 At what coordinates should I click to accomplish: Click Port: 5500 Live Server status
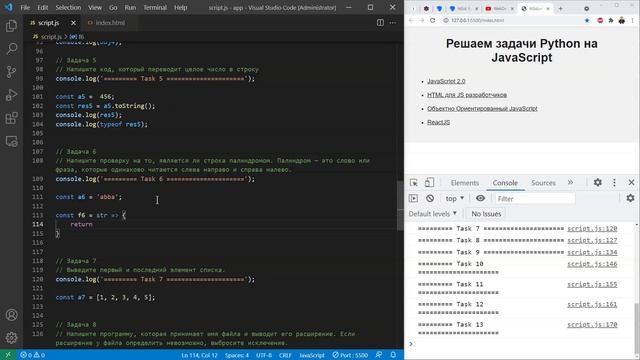pyautogui.click(x=350, y=355)
